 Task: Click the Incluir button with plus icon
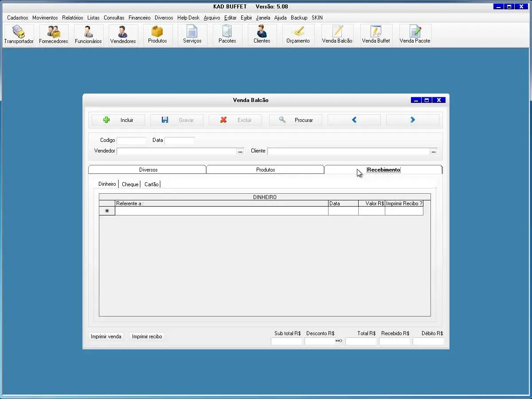point(118,120)
